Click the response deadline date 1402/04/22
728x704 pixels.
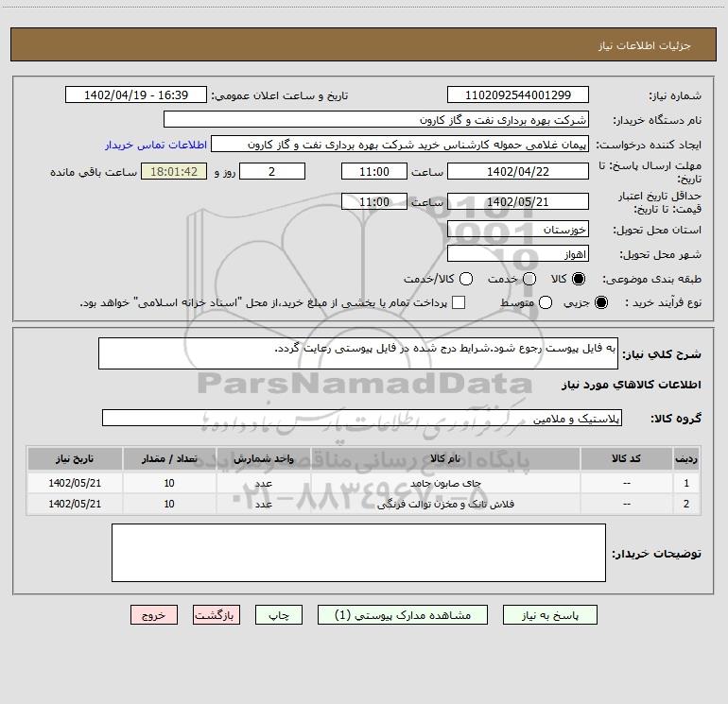(518, 171)
